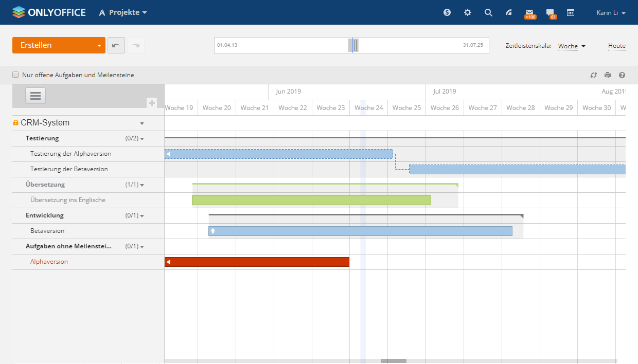Open the Zeitleistenskala Woche dropdown
This screenshot has height=364, width=638.
pos(572,46)
